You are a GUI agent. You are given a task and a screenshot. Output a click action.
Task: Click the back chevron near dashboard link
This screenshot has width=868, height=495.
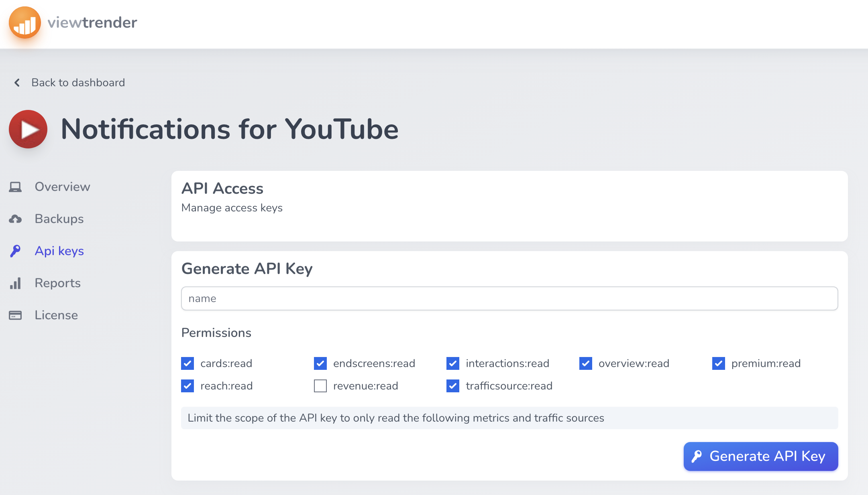tap(16, 83)
